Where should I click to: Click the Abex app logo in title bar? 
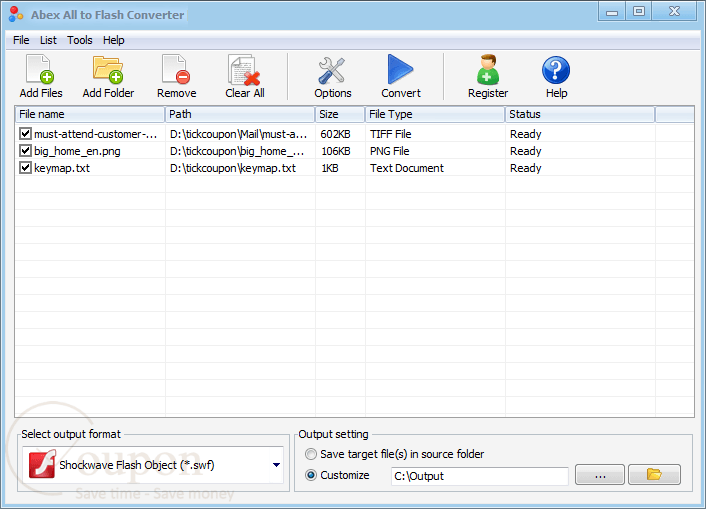tap(16, 14)
